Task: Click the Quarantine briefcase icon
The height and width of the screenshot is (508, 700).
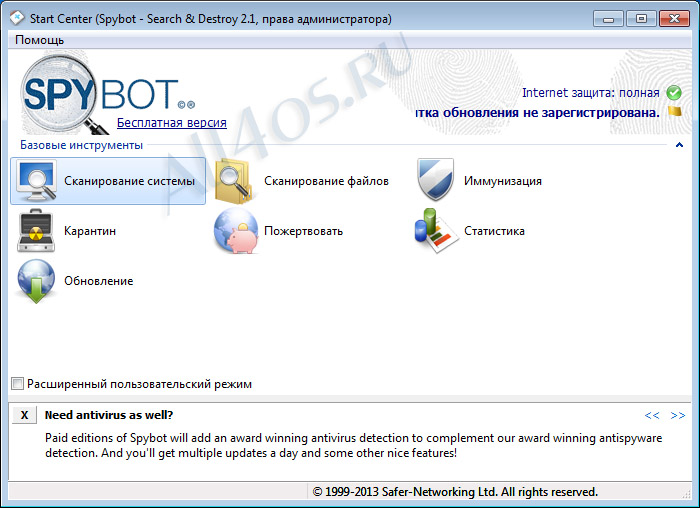Action: (x=36, y=230)
